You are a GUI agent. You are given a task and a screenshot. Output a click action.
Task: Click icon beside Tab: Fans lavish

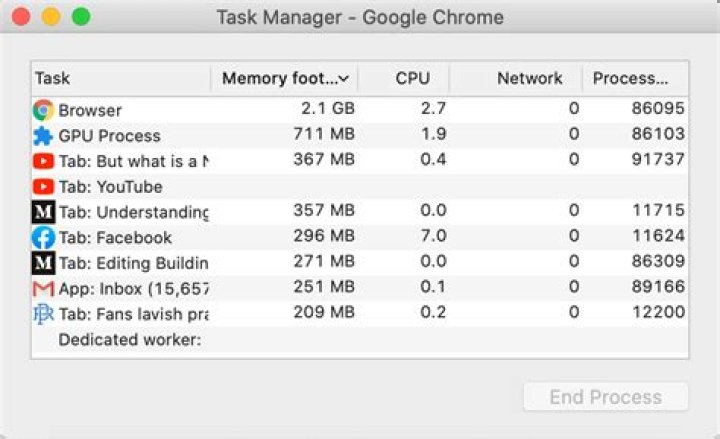click(x=43, y=314)
